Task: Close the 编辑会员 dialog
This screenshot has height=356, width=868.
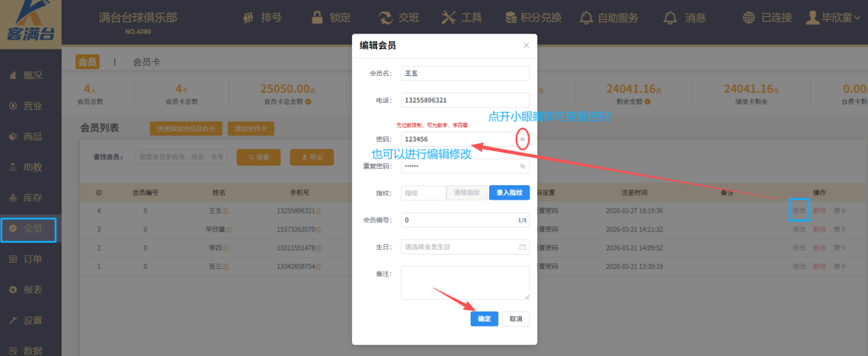Action: tap(526, 45)
